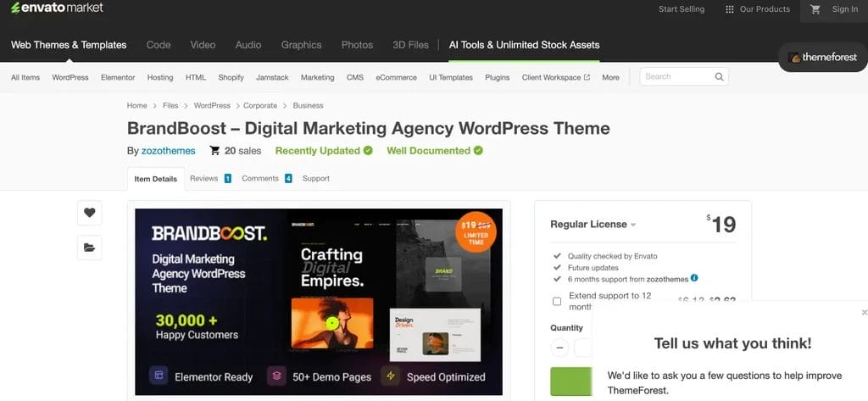Image resolution: width=868 pixels, height=401 pixels.
Task: Open the All Items subcategory
Action: click(x=25, y=77)
